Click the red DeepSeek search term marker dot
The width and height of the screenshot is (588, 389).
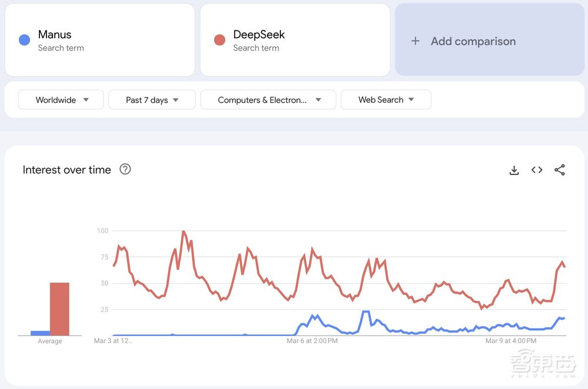[x=219, y=39]
